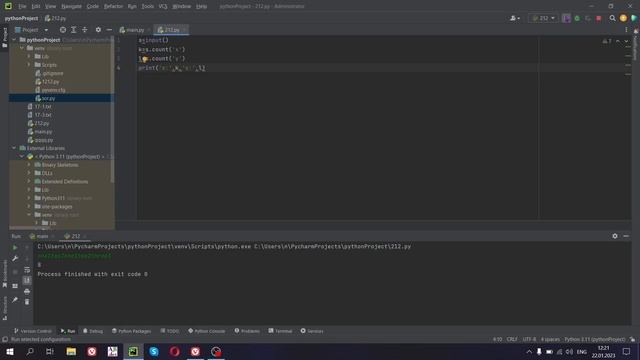Open Run panel settings gear
The width and height of the screenshot is (640, 360).
(615, 236)
